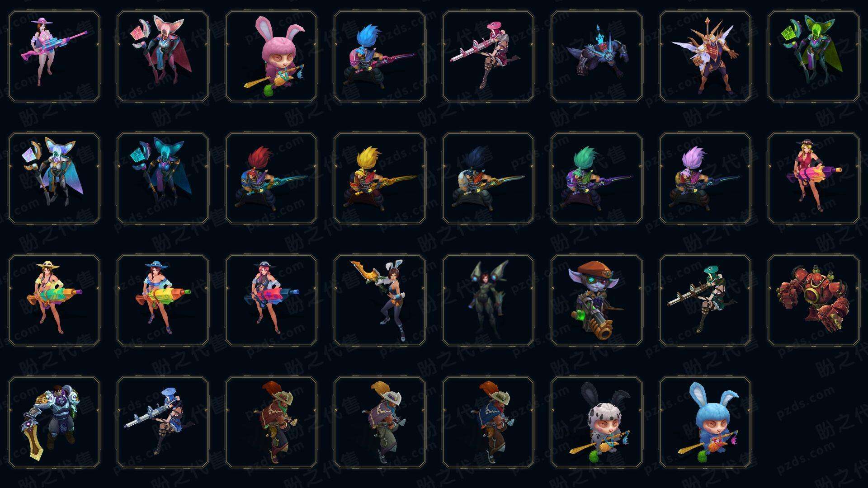
Task: Select pink-hat woman with pink rifle
Action: (x=54, y=56)
